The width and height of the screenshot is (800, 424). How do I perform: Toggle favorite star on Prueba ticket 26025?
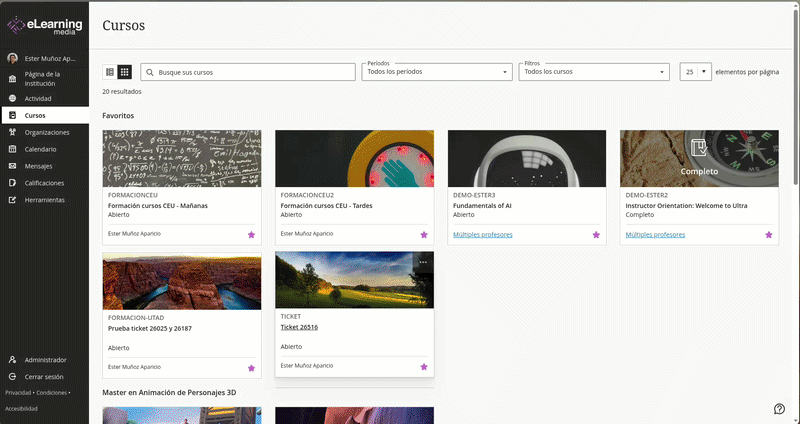(252, 368)
